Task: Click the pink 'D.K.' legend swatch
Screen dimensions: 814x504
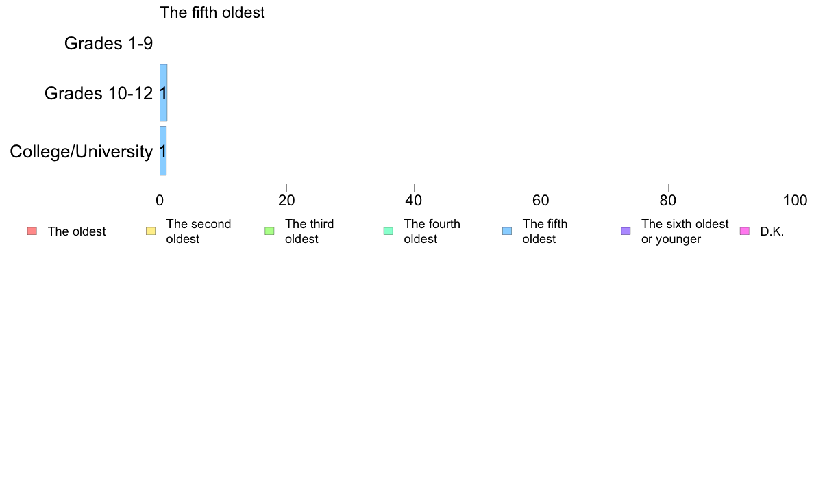Action: click(x=745, y=231)
